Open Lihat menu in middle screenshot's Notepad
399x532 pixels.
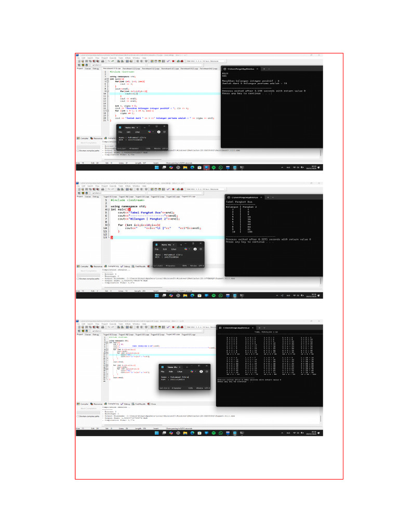point(174,249)
